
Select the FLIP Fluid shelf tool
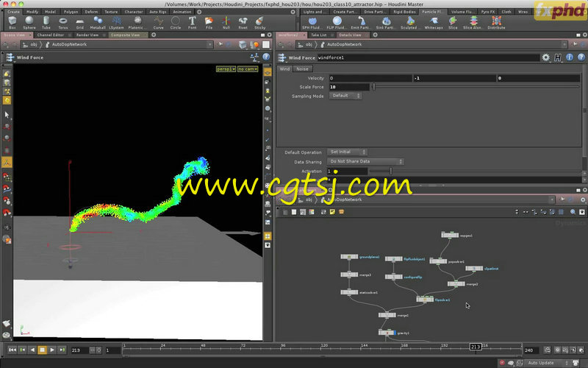pyautogui.click(x=337, y=22)
